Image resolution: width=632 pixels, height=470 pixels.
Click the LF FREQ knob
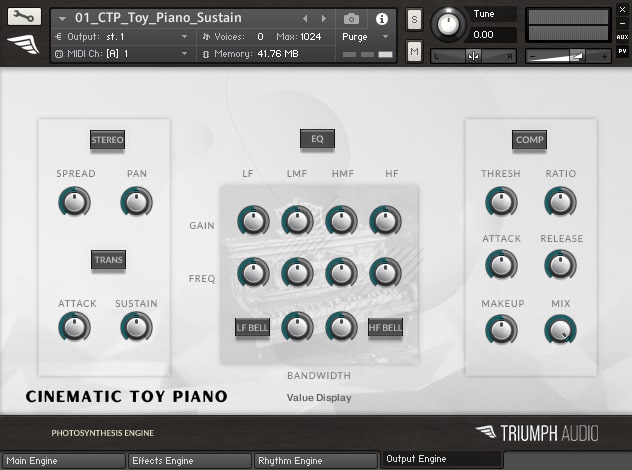coord(254,273)
